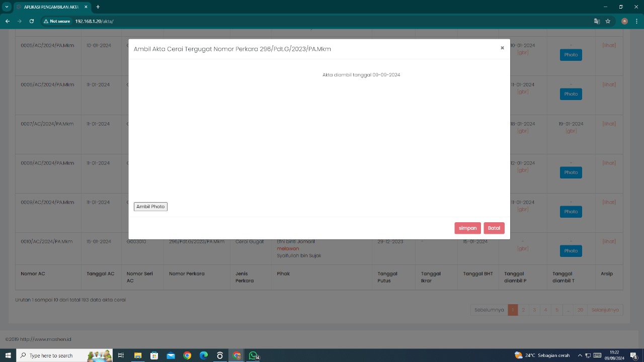Open Task View from the taskbar
This screenshot has width=644, height=362.
pos(121,355)
